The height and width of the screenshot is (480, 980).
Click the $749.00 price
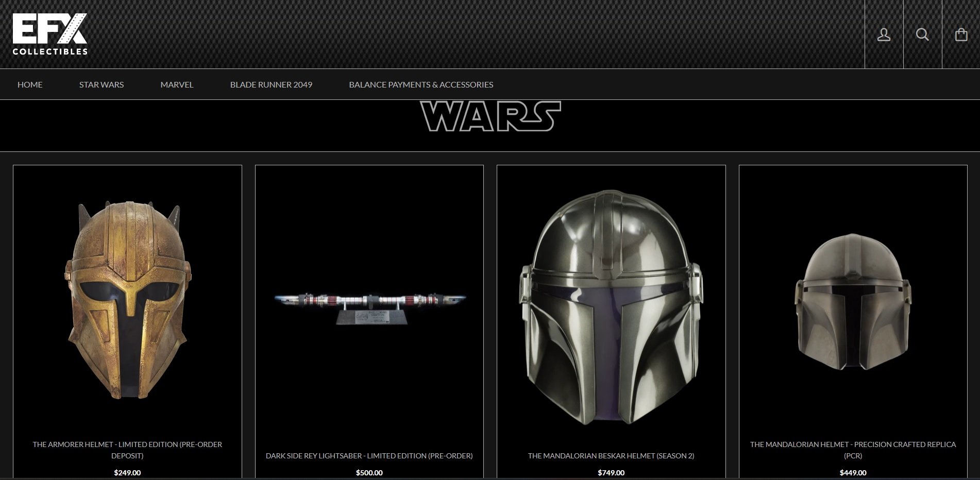tap(611, 473)
